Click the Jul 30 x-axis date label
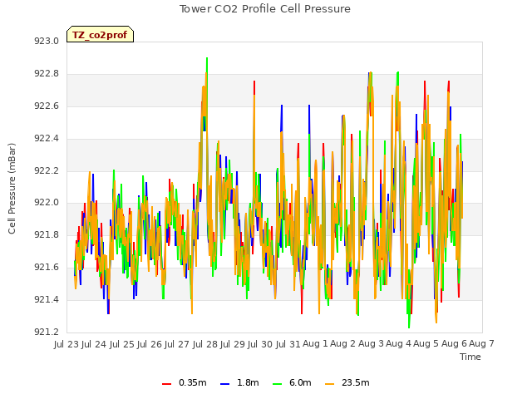Viewport: 532px width, 399px height. (x=260, y=344)
